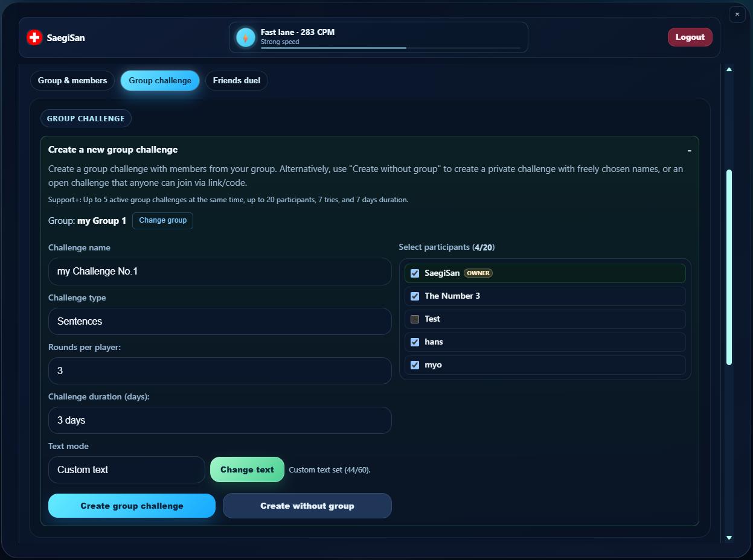This screenshot has height=560, width=753.
Task: Uncheck myo participant checkbox
Action: coord(415,365)
